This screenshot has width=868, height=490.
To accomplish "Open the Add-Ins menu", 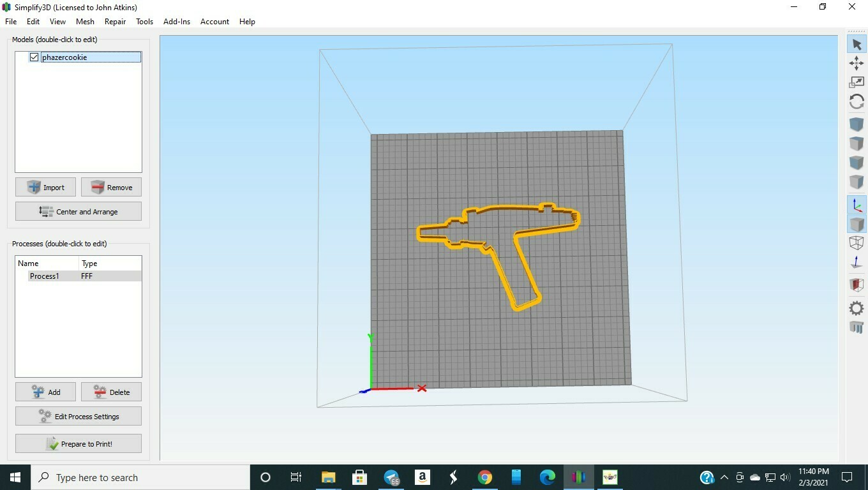I will (x=177, y=21).
